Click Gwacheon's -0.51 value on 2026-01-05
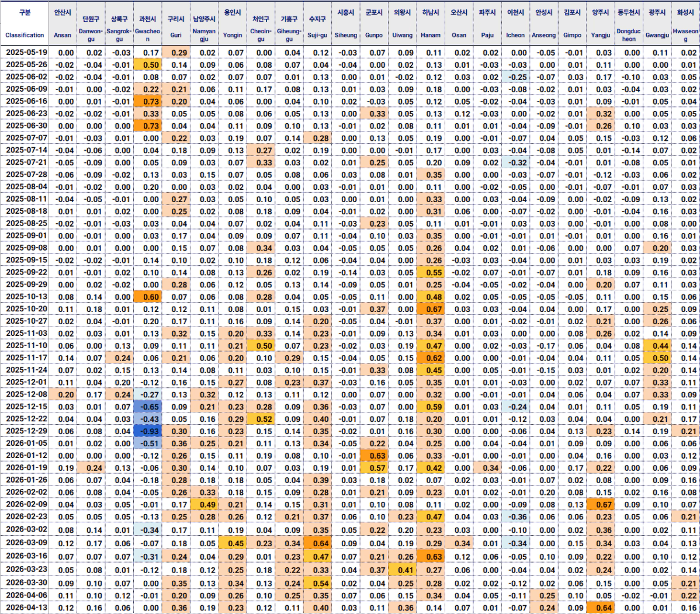 [x=148, y=443]
